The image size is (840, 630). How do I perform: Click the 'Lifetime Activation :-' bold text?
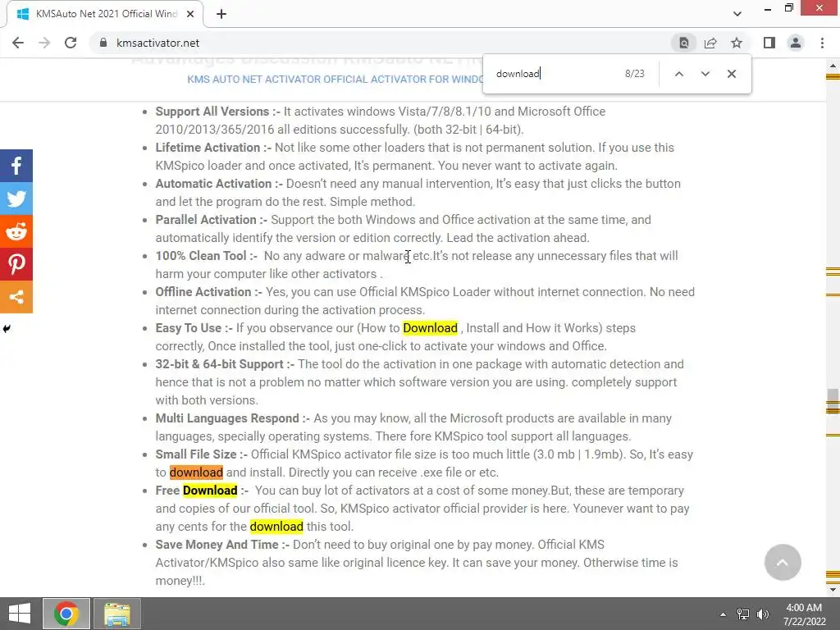coord(214,148)
